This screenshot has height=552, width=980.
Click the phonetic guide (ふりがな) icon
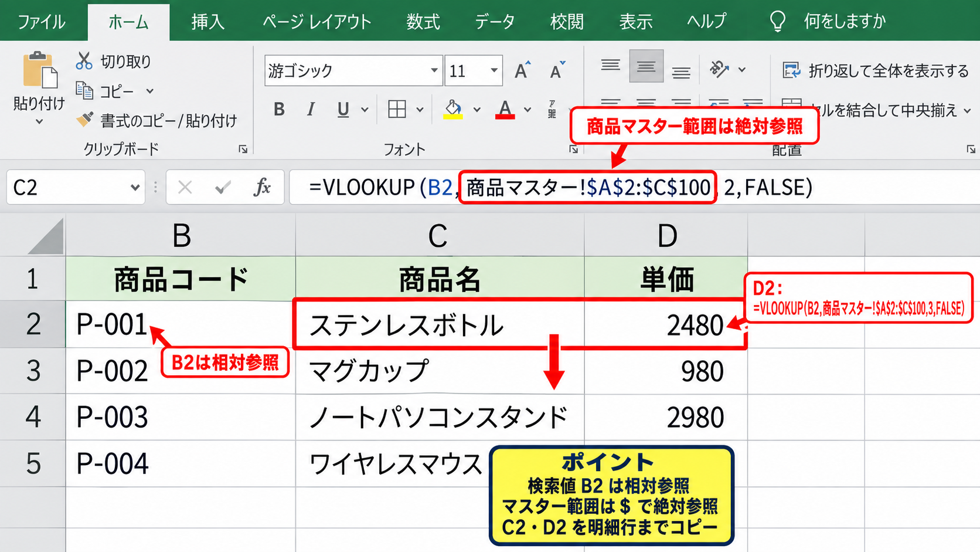[x=552, y=109]
